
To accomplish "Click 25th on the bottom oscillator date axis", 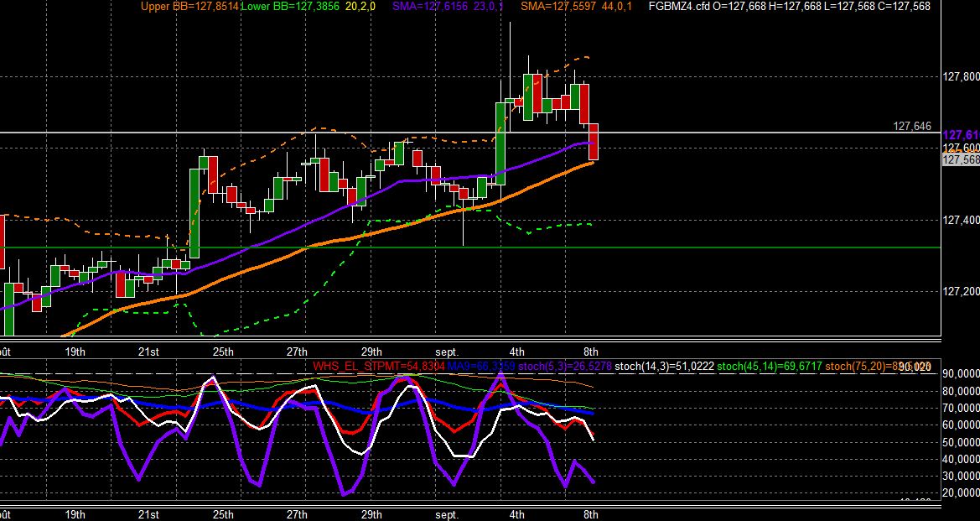I will click(223, 515).
